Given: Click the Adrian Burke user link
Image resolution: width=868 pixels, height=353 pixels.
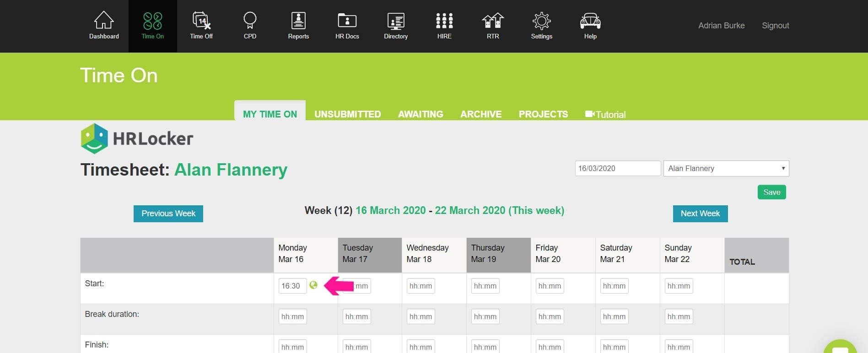Looking at the screenshot, I should (722, 26).
